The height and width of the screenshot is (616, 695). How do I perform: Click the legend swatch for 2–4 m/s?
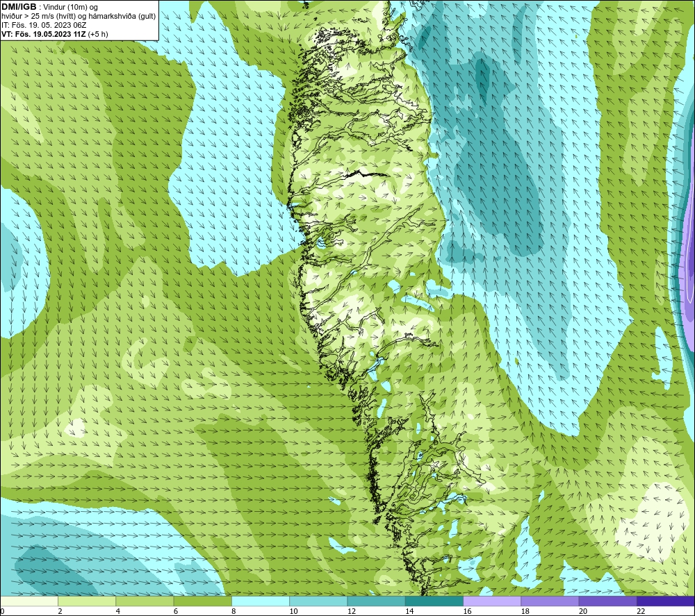[87, 601]
